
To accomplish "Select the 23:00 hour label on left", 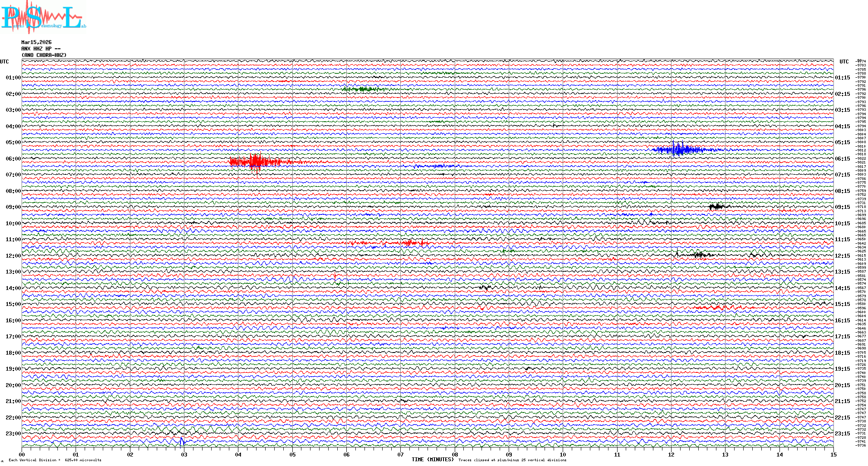I will click(13, 434).
